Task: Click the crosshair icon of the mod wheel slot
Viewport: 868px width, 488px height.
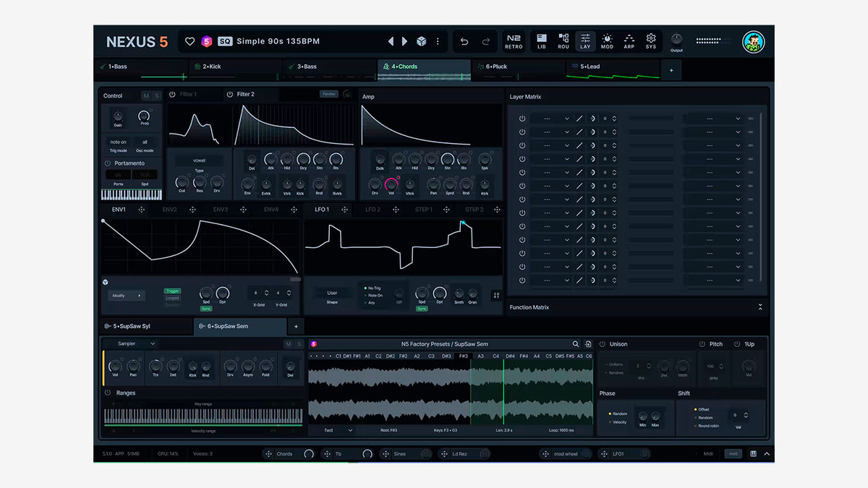Action: (546, 454)
